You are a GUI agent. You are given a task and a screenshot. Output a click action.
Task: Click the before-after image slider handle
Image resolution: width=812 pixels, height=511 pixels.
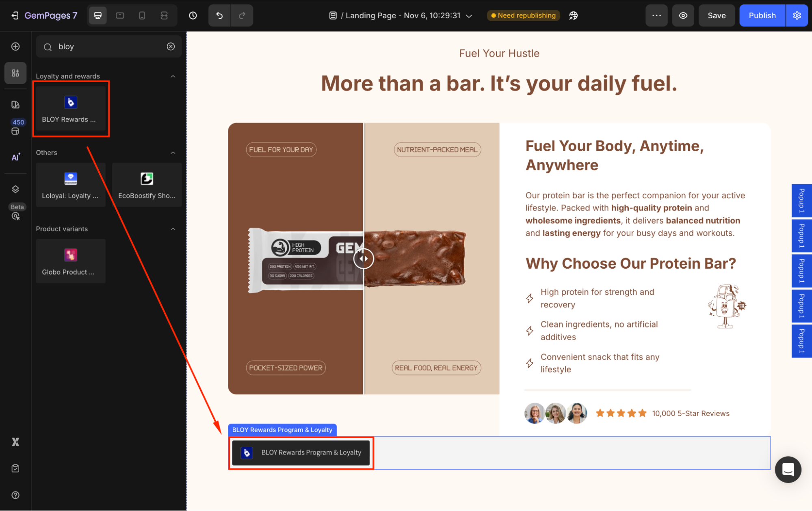363,259
